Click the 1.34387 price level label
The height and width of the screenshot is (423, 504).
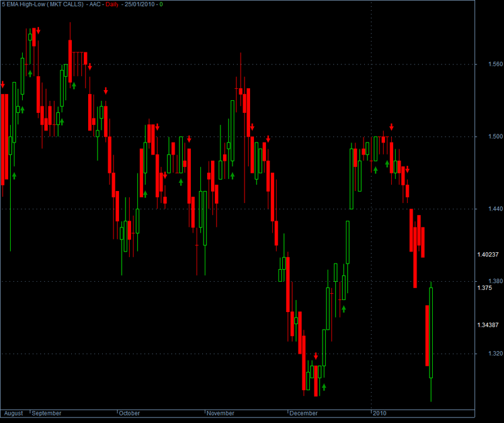488,325
